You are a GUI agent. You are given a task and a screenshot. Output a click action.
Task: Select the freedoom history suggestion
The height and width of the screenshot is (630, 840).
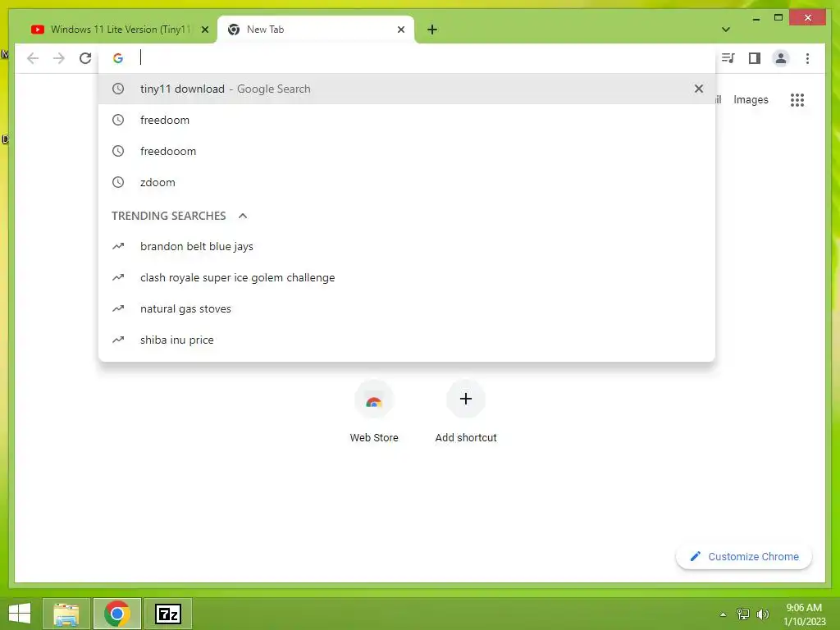pos(407,120)
